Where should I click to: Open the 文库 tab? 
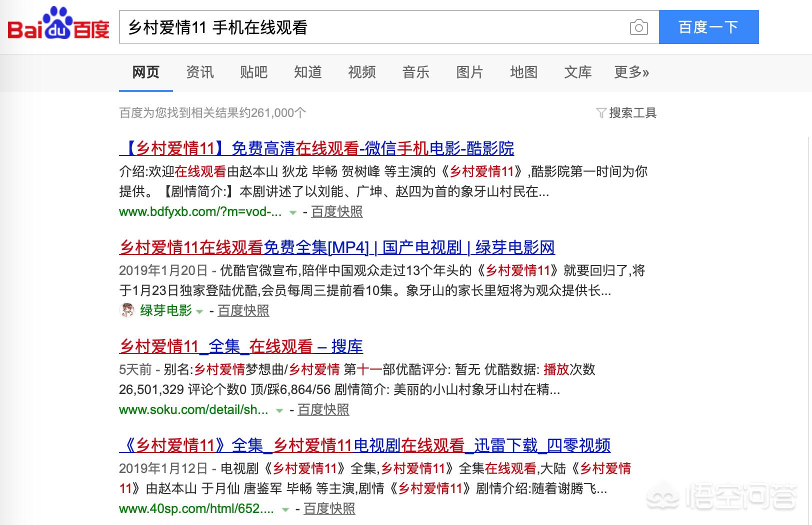tap(578, 72)
